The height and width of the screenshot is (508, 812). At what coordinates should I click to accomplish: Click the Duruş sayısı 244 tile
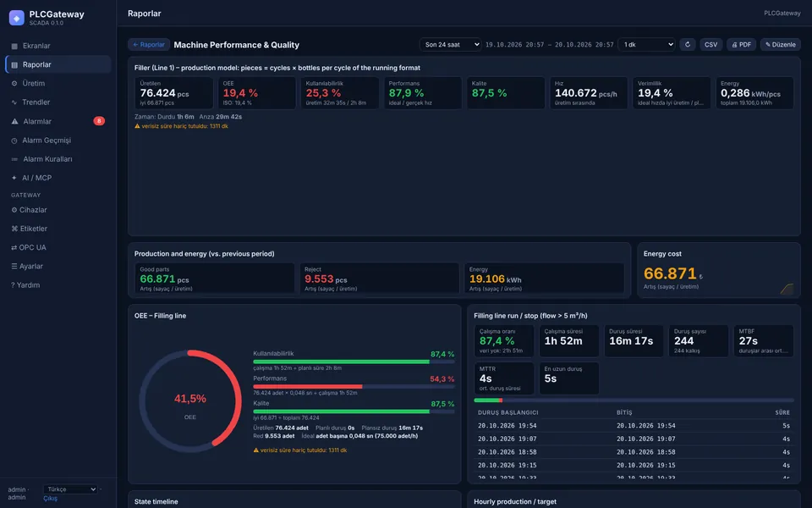[x=699, y=341]
